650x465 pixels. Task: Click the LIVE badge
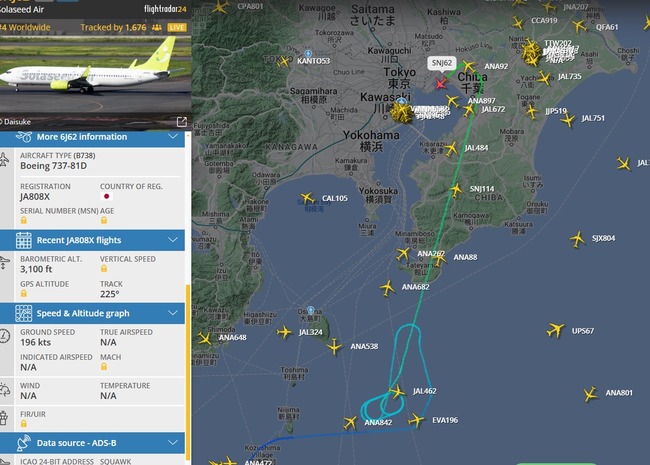(177, 27)
